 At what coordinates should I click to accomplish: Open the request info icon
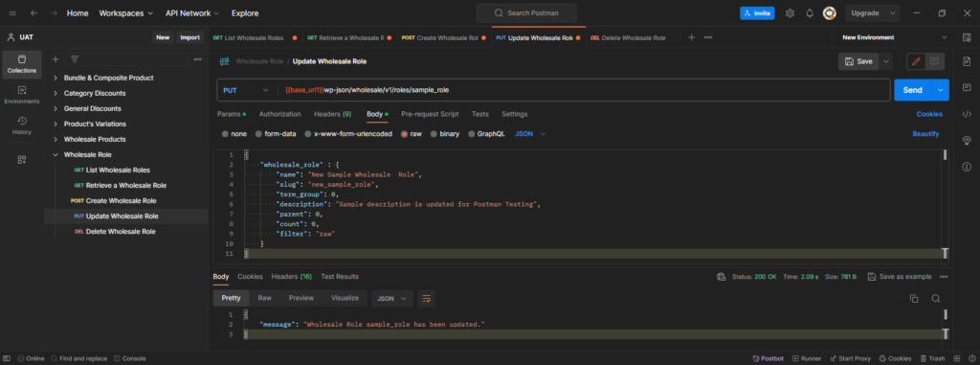967,167
